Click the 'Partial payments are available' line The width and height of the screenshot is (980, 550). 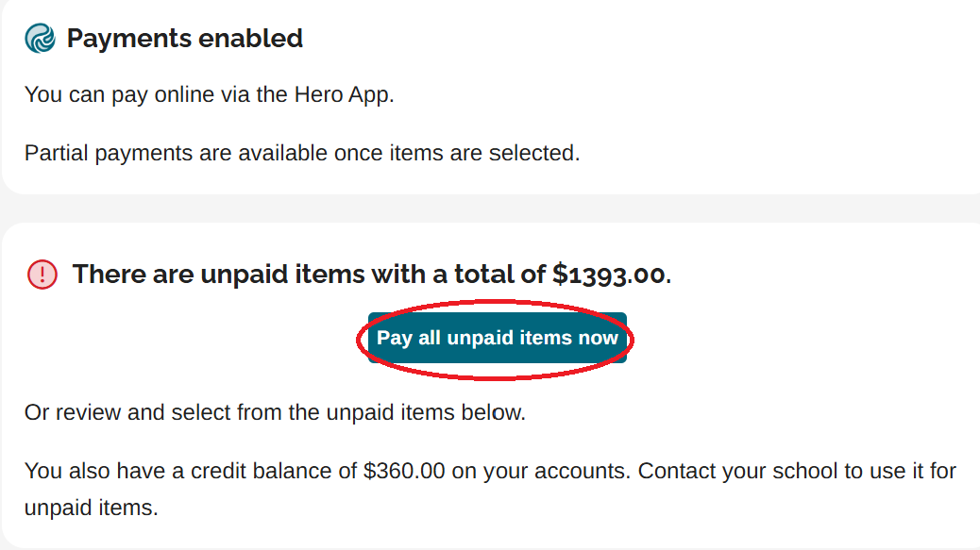click(x=302, y=153)
